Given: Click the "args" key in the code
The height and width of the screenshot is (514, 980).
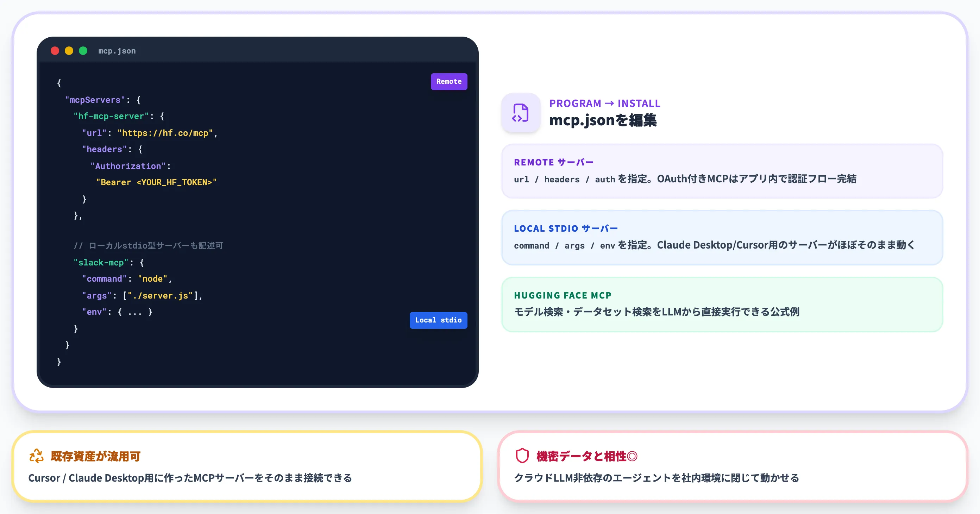Looking at the screenshot, I should (97, 296).
